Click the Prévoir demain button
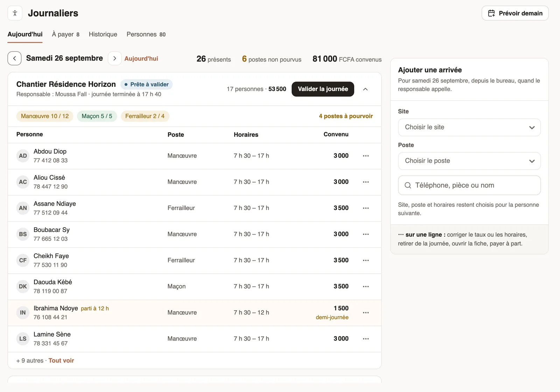The width and height of the screenshot is (560, 392). pos(515,13)
